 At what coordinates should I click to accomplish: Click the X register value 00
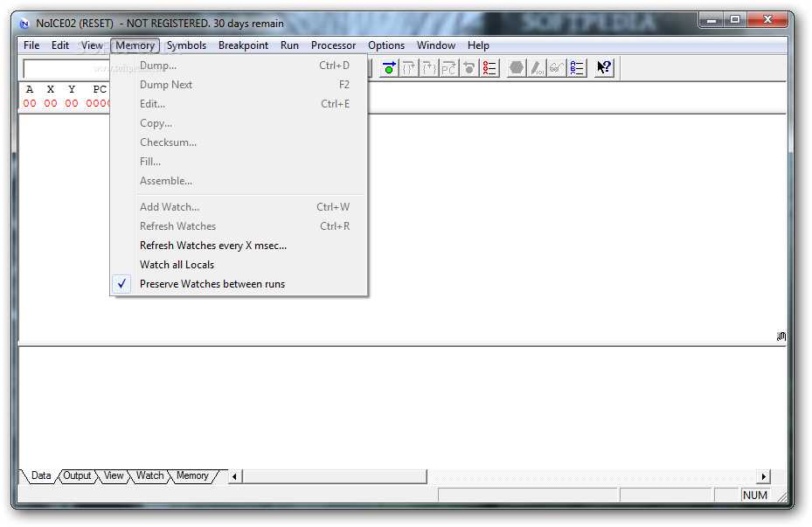coord(50,103)
